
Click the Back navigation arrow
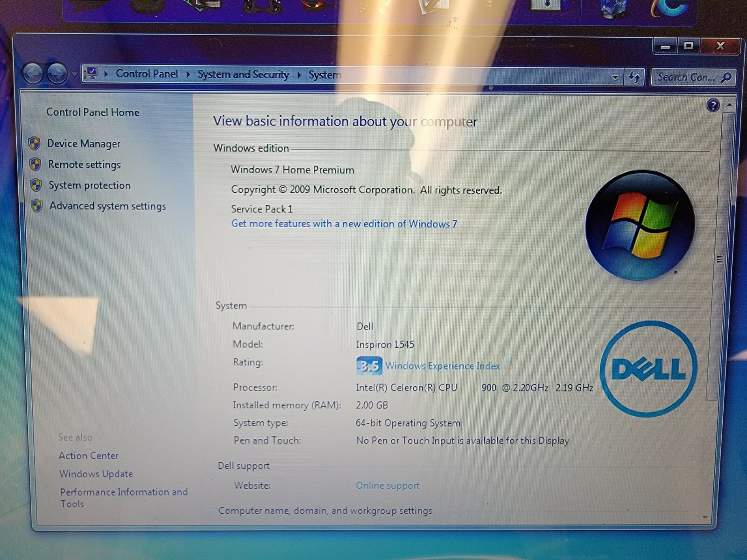pos(33,73)
